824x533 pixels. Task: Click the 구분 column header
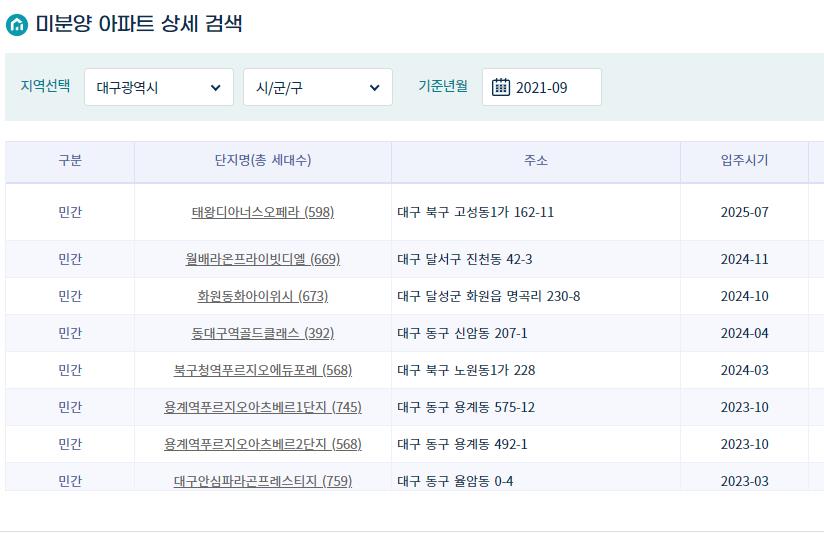click(70, 160)
